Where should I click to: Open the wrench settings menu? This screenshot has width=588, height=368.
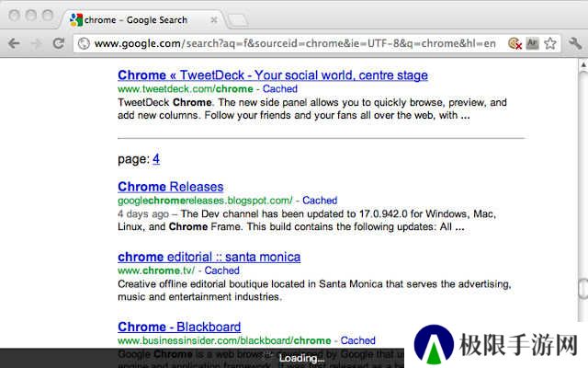575,43
